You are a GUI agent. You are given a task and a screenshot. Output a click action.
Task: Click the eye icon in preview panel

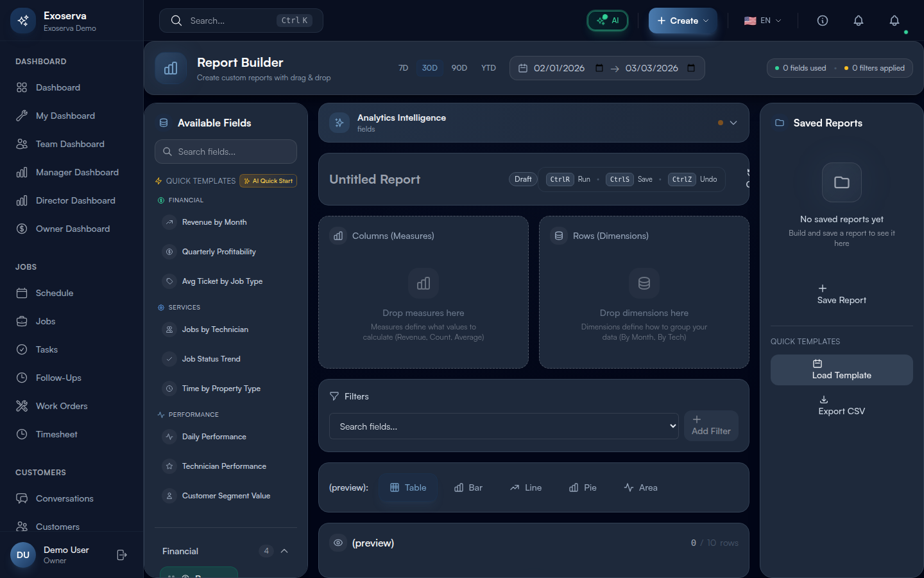tap(338, 543)
